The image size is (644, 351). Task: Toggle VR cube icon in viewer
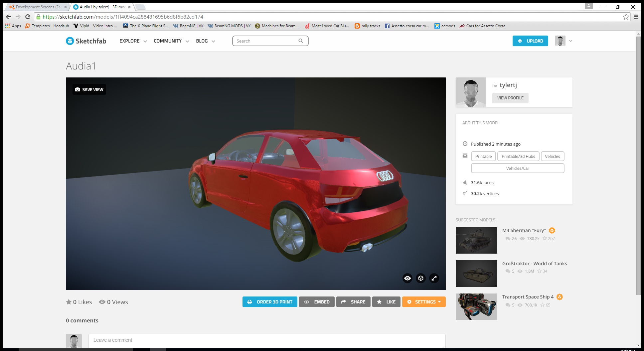[421, 278]
